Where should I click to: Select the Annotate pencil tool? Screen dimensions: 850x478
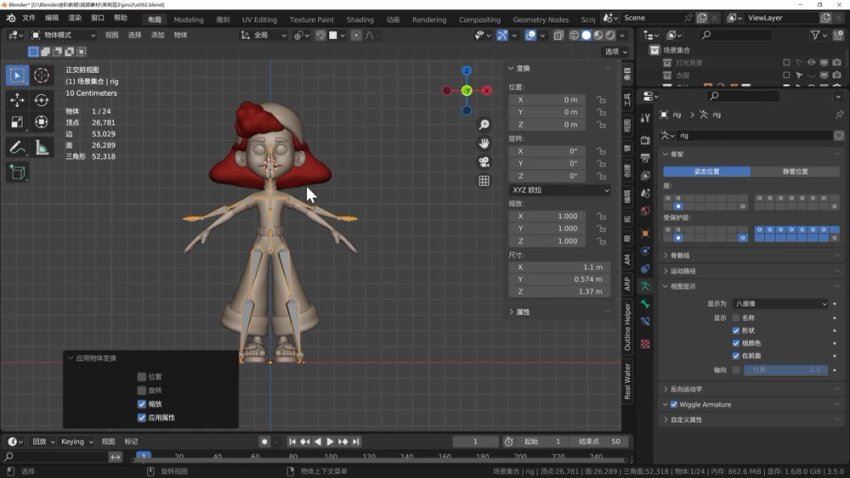click(17, 147)
